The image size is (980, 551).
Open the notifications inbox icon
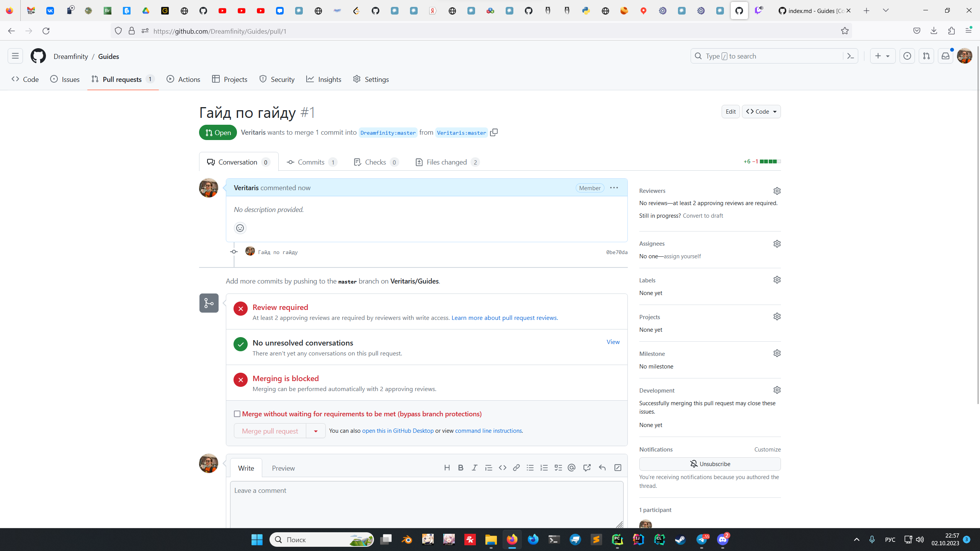[945, 56]
